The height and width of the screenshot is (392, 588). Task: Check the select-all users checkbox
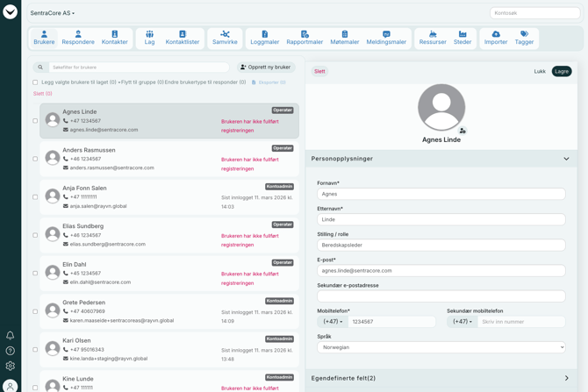coord(35,82)
